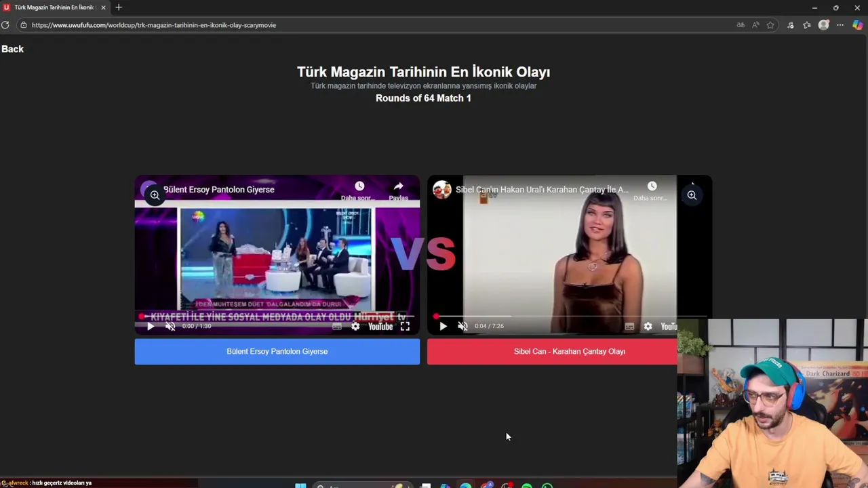Open the browser profile menu
The height and width of the screenshot is (488, 868).
click(823, 25)
